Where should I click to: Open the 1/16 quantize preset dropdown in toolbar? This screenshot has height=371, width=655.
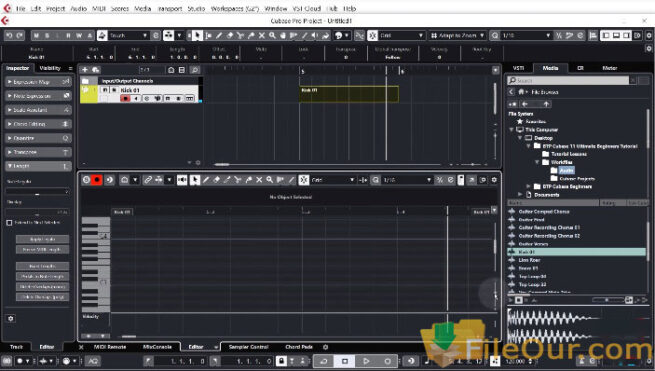(526, 36)
